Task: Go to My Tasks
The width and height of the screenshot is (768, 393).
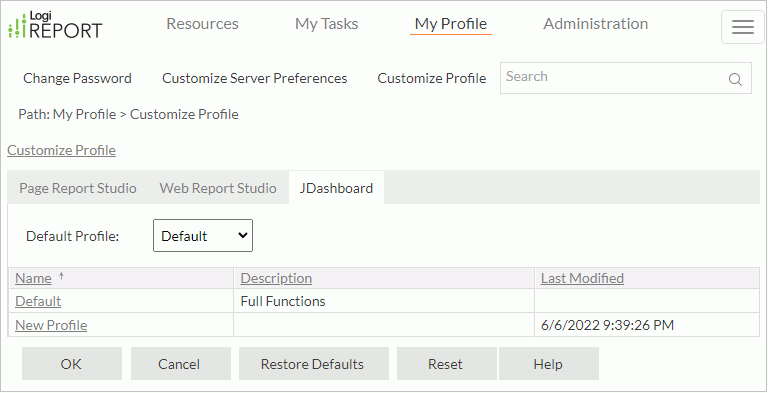Action: pos(327,24)
